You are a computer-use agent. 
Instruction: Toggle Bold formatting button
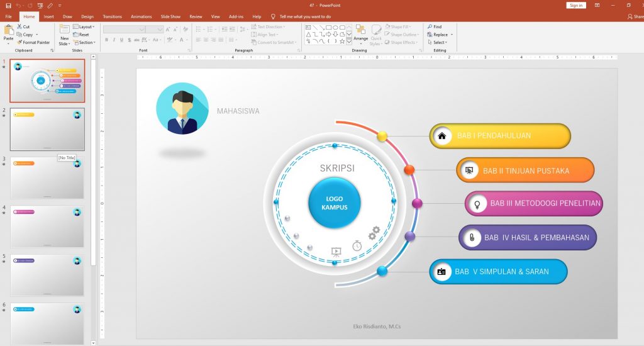tap(107, 40)
